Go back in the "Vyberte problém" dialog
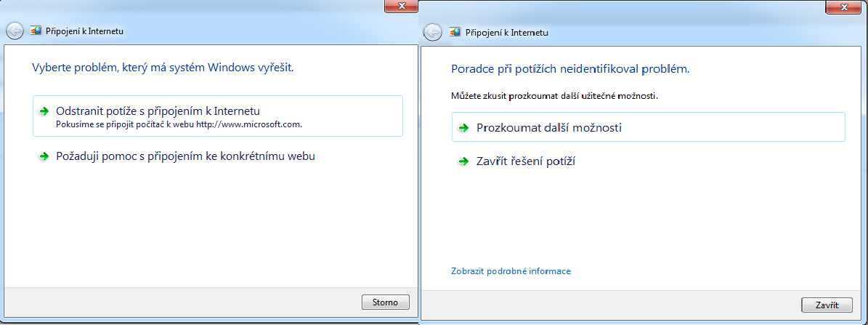Screen dimensions: 868x325 15,31
